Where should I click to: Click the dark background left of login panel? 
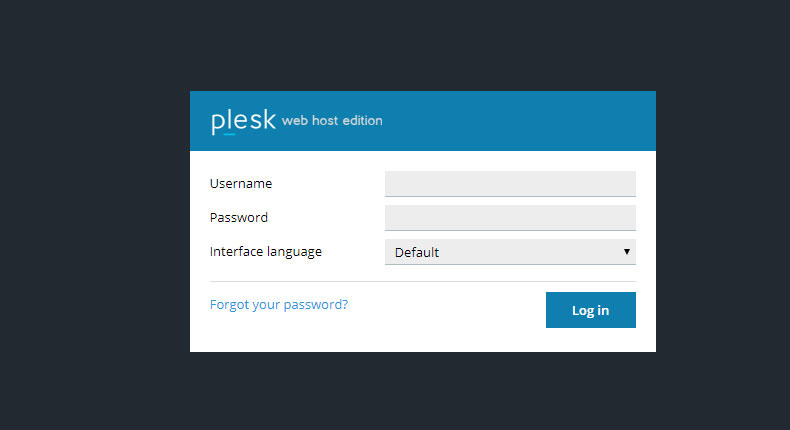95,220
